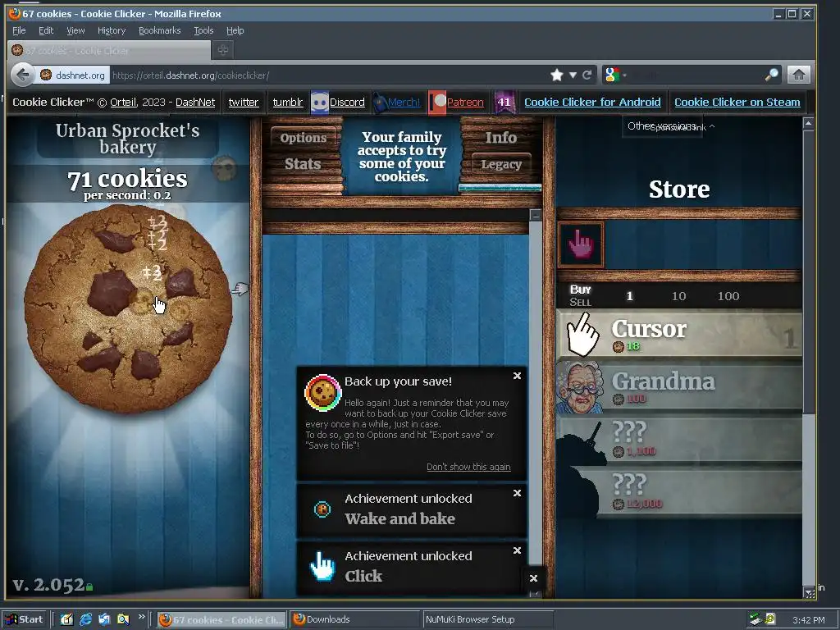Image resolution: width=840 pixels, height=630 pixels.
Task: Open a new tab with plus button
Action: coord(223,50)
